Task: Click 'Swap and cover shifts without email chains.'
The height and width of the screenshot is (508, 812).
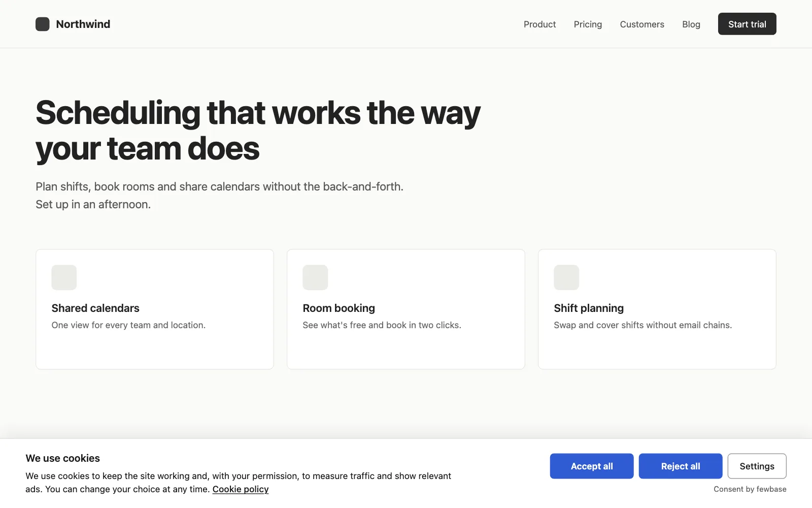Action: (x=642, y=325)
